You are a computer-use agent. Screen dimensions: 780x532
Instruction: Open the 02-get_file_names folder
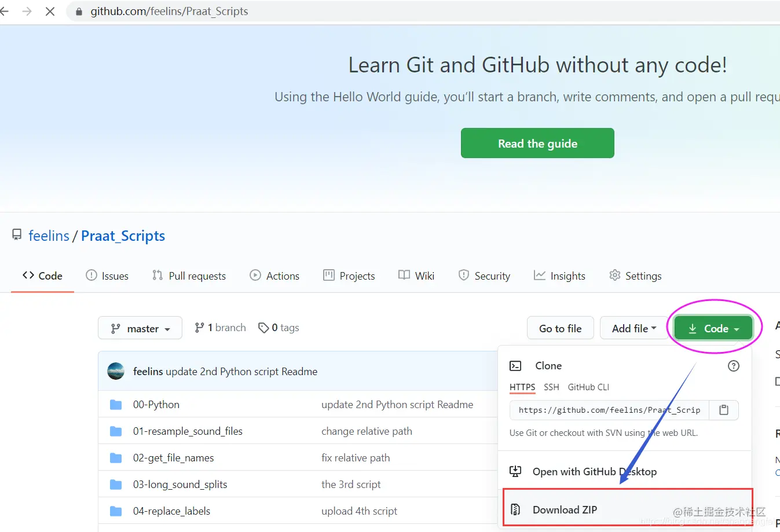[173, 458]
